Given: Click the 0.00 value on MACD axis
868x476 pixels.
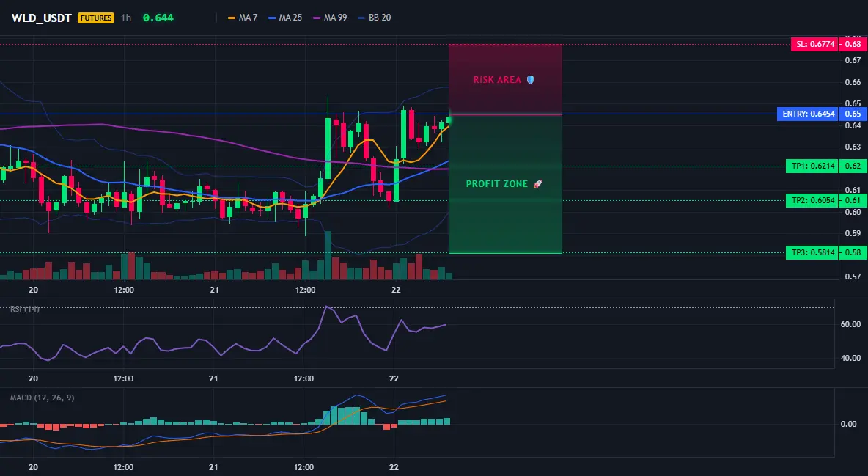Looking at the screenshot, I should click(849, 424).
